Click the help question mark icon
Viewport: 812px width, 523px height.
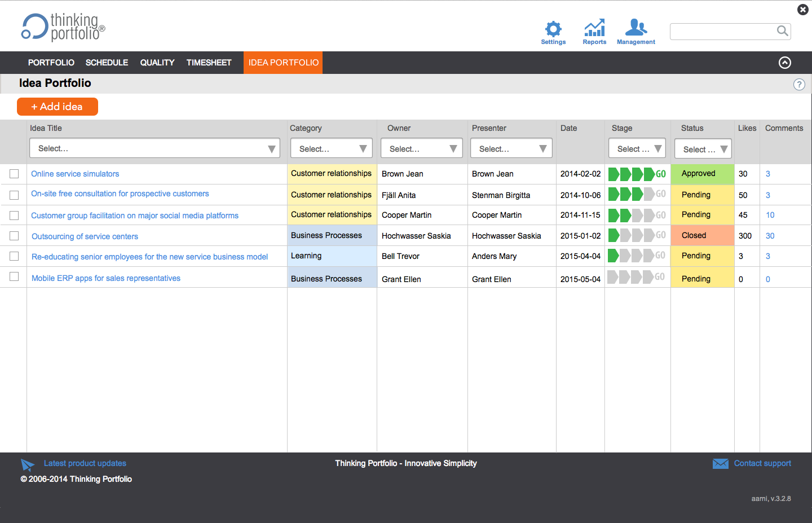[x=799, y=85]
